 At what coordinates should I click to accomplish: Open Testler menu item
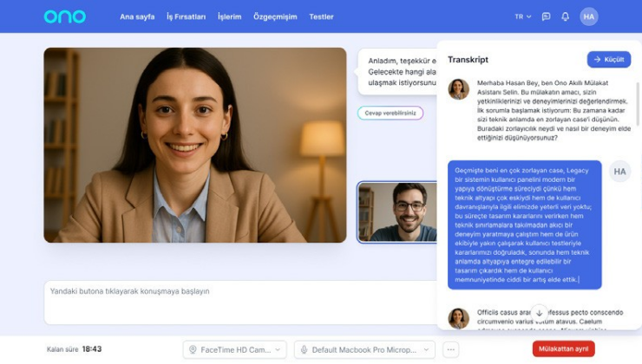pos(321,16)
